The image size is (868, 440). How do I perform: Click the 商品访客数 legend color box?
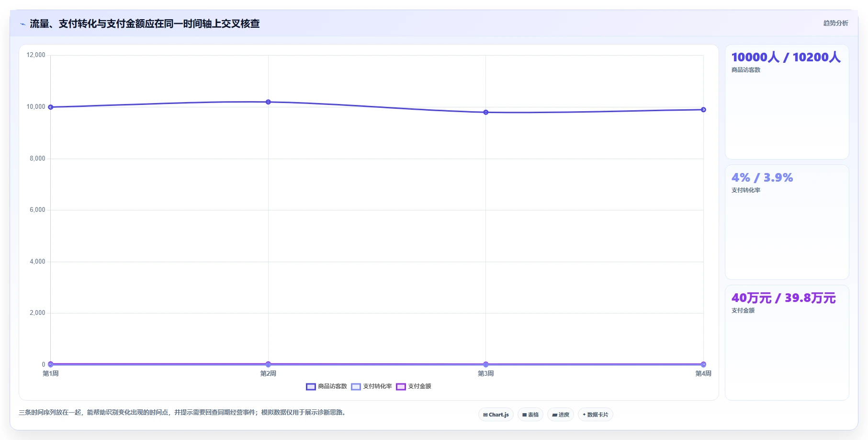coord(311,387)
